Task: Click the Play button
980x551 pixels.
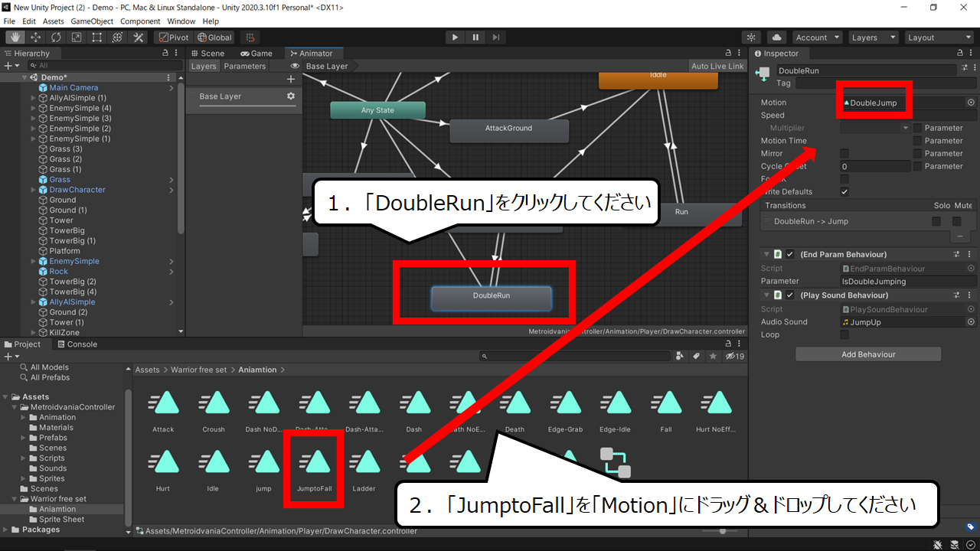Action: 455,37
